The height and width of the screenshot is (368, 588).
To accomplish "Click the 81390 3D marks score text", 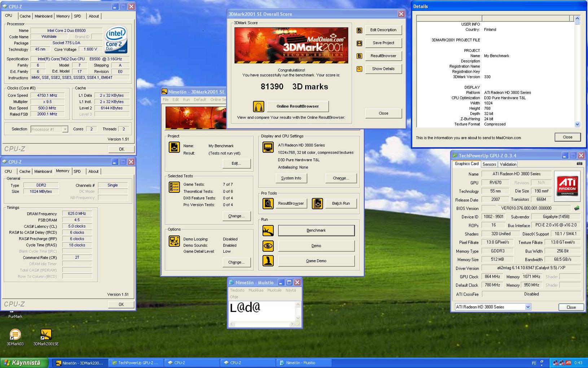I will [x=294, y=87].
